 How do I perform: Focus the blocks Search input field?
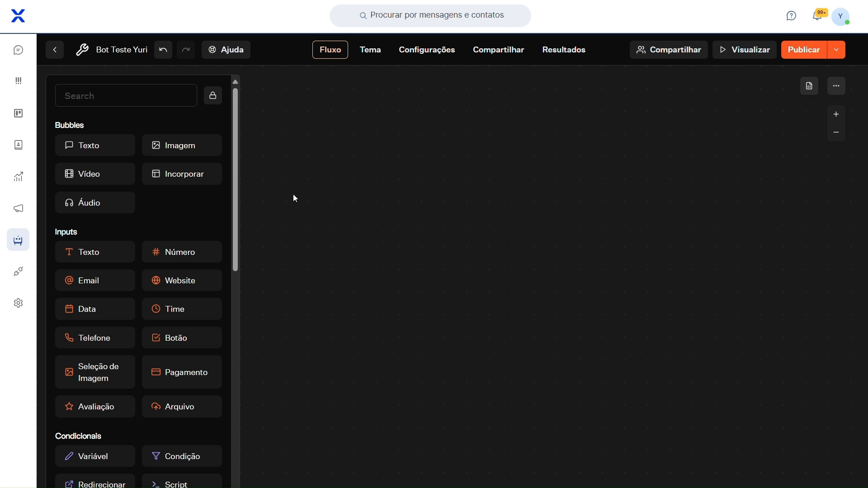click(126, 95)
